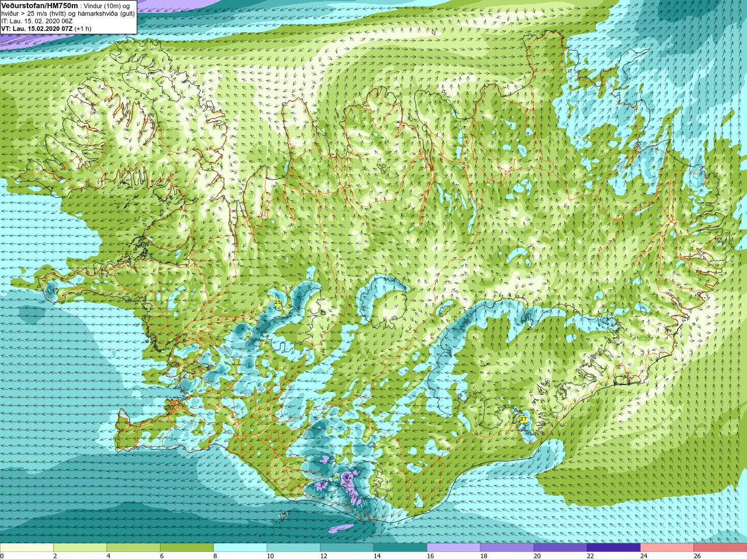Screen dimensions: 747x560
Task: Click the legend scale label 14
Action: [x=377, y=556]
